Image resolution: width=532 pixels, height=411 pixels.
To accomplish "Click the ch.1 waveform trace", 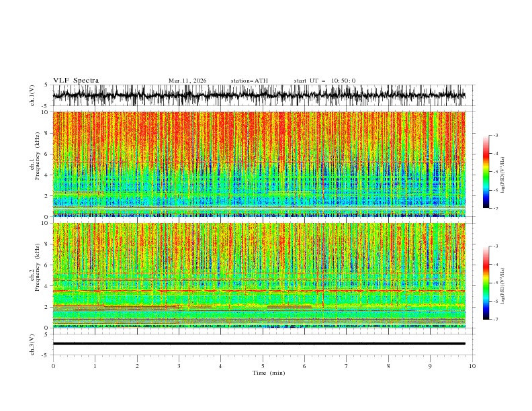I will coord(259,95).
